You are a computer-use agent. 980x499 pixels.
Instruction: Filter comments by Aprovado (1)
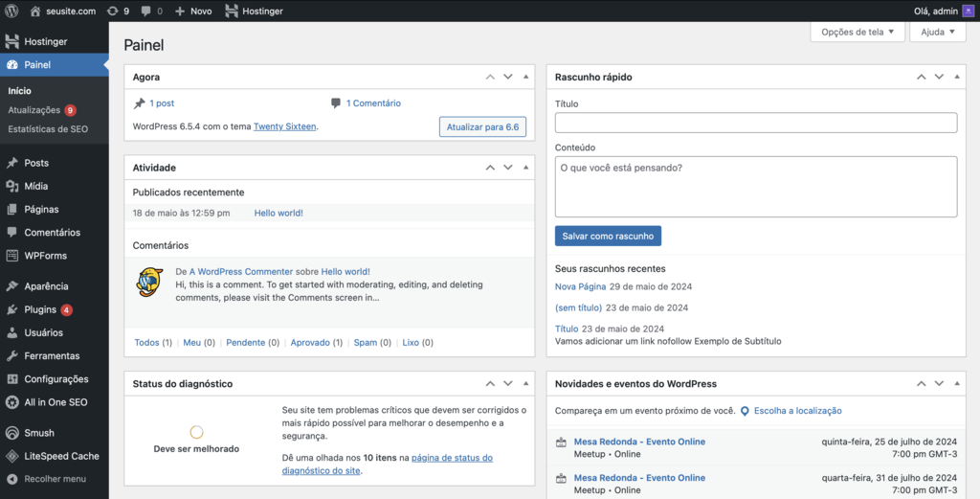click(316, 343)
